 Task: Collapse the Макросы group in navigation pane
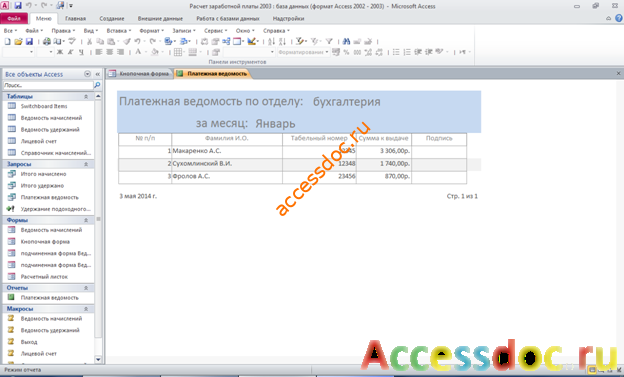[x=86, y=309]
